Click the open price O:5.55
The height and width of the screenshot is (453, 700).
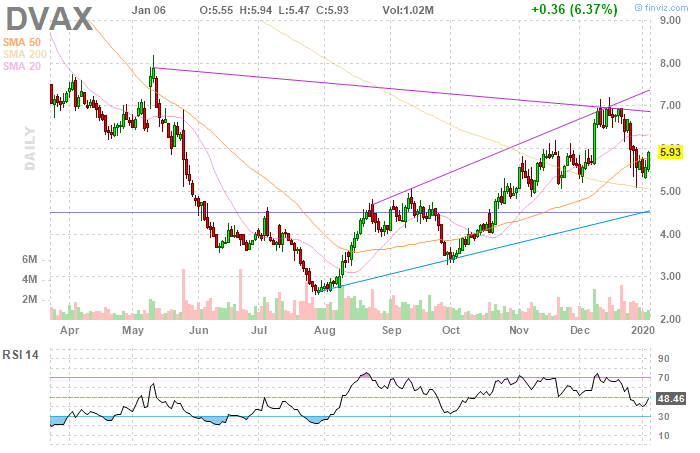[x=216, y=10]
